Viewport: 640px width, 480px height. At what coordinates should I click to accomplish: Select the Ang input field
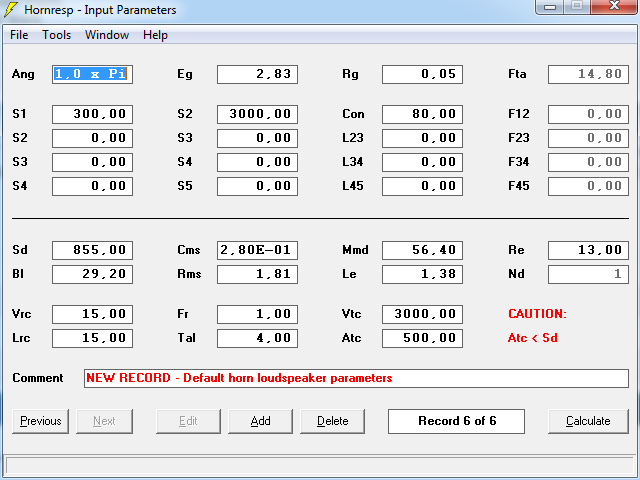pyautogui.click(x=92, y=74)
